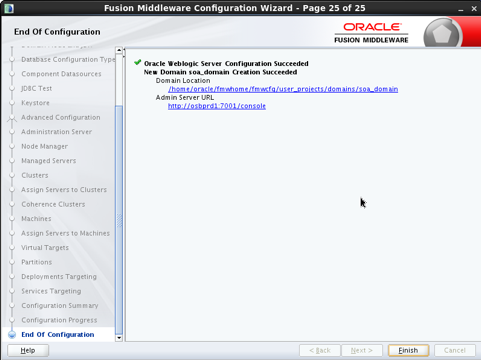Image resolution: width=481 pixels, height=360 pixels.
Task: Select the Virtual Targets step
Action: pos(45,248)
